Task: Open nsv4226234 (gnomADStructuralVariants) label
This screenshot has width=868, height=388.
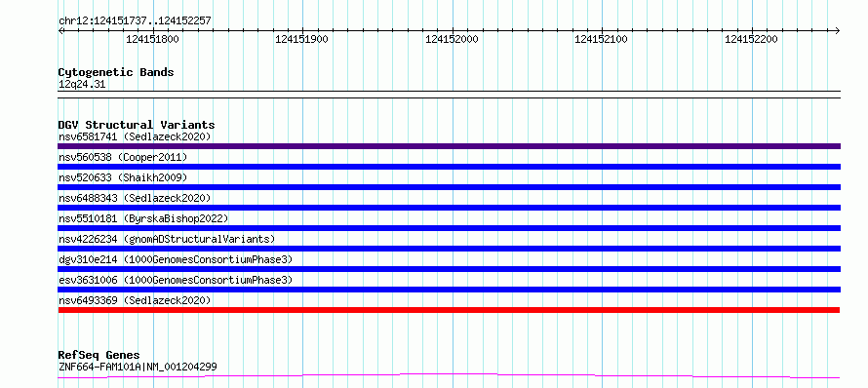Action: pos(167,239)
